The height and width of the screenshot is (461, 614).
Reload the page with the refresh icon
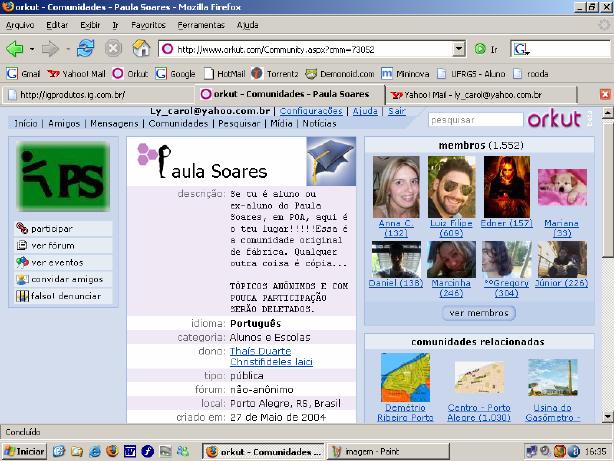point(85,48)
